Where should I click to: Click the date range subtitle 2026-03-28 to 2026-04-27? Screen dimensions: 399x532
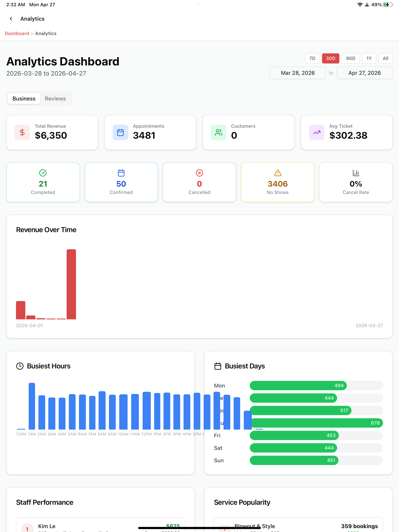[x=46, y=73]
